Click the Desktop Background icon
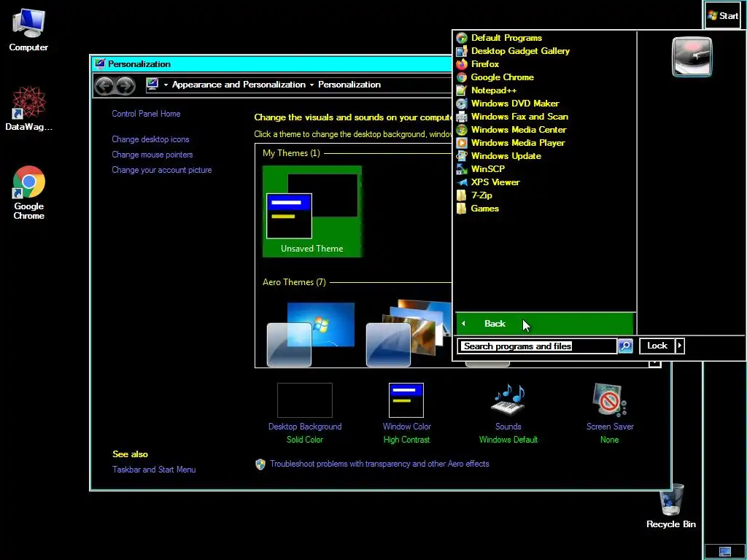747x560 pixels. point(305,400)
